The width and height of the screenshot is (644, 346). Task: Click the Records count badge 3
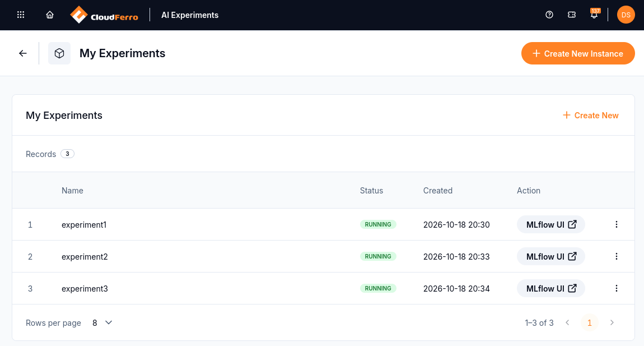[67, 154]
